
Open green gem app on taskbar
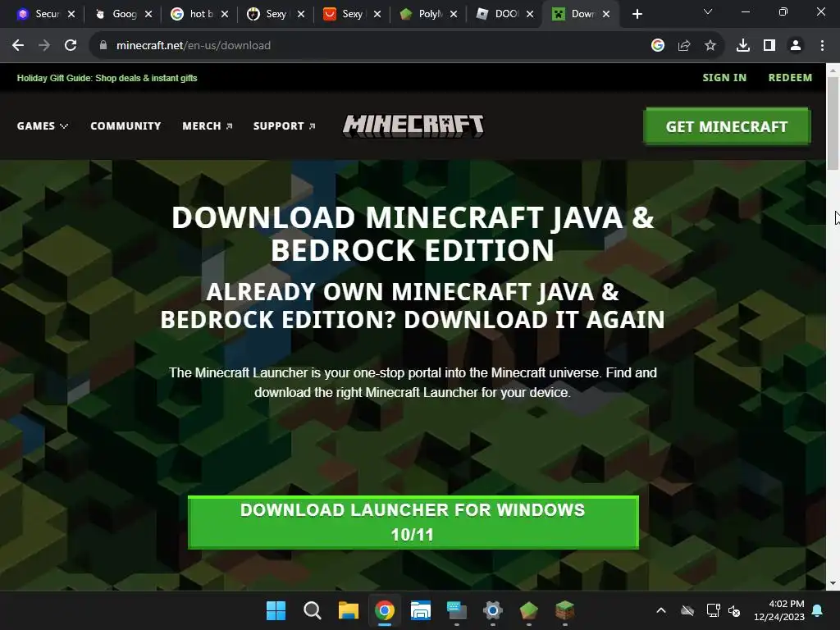click(529, 610)
